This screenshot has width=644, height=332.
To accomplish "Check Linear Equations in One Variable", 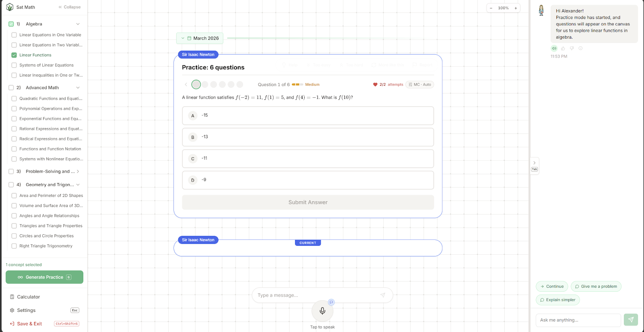I will click(x=14, y=35).
